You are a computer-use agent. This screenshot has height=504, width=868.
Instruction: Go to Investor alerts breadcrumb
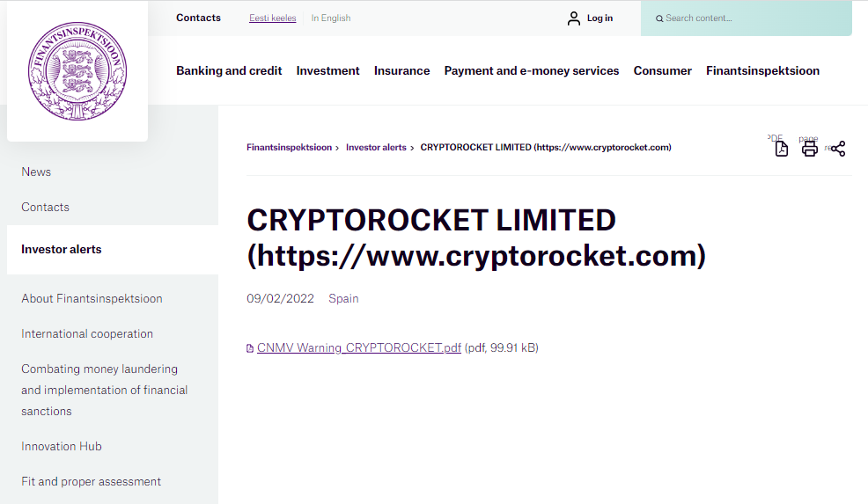click(x=376, y=148)
